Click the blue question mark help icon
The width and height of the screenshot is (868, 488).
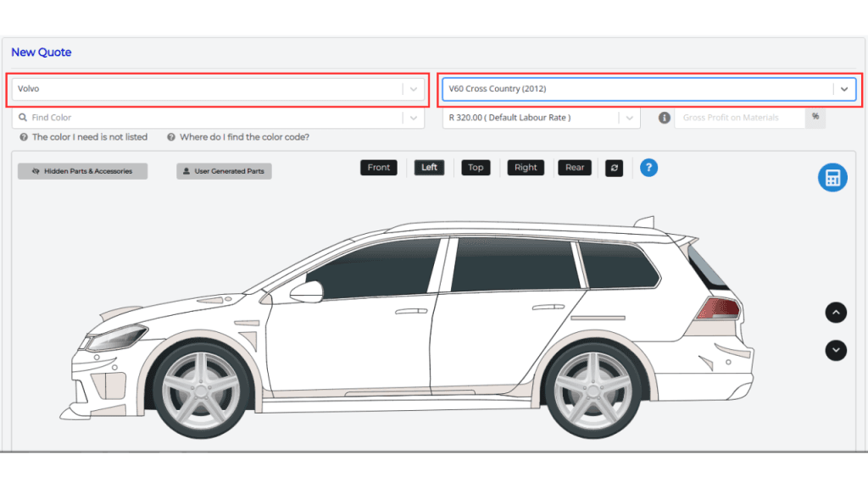pyautogui.click(x=648, y=168)
